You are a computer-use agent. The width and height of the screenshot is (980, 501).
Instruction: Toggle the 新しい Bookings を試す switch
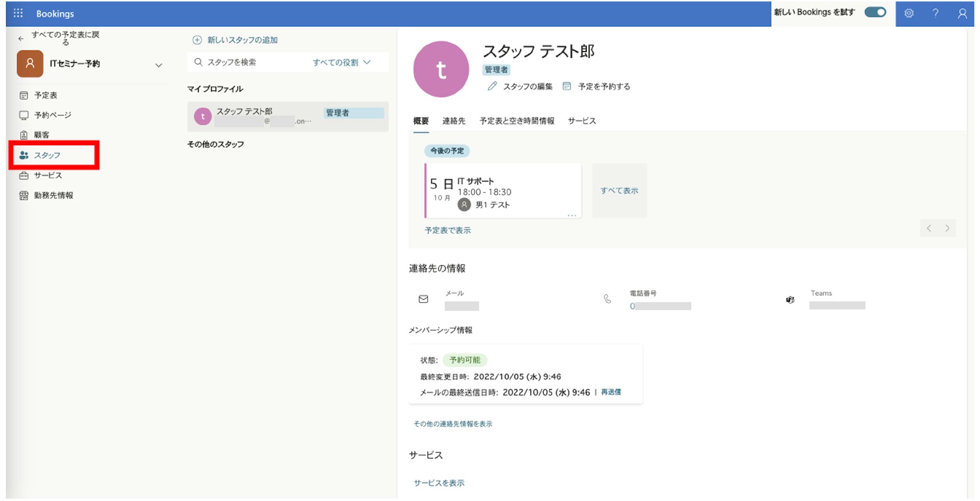click(875, 12)
